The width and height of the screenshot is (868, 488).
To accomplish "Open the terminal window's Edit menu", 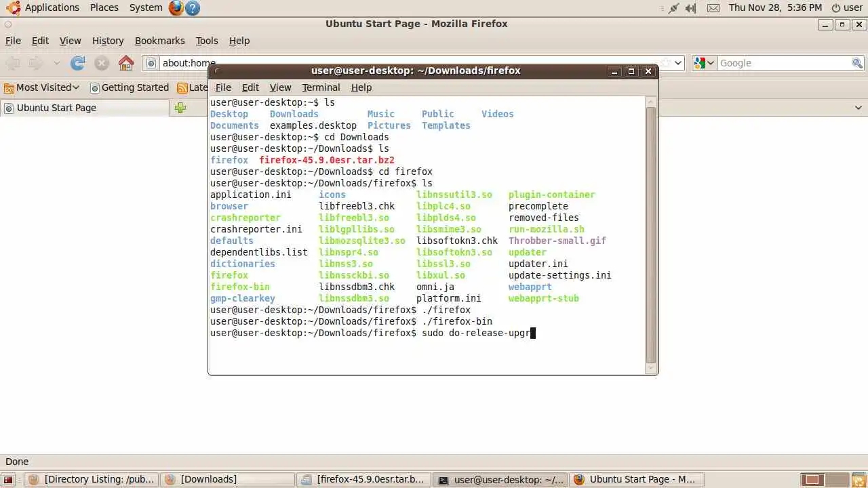I will [250, 87].
